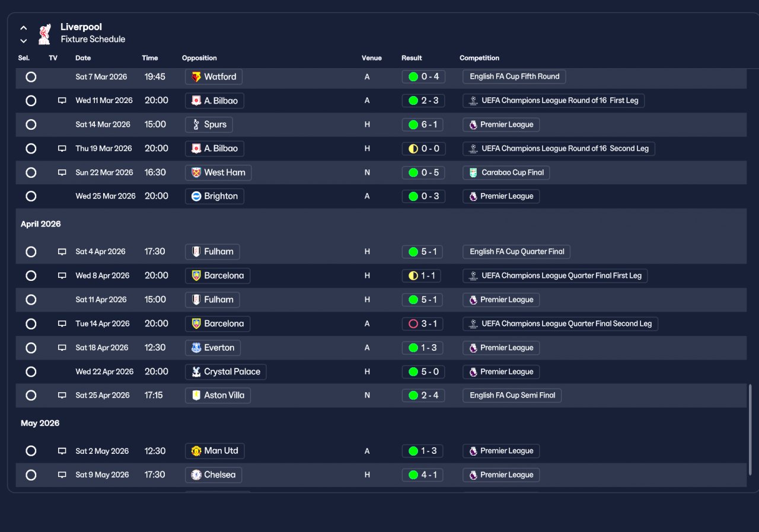
Task: Select circle for the Chelsea fixture
Action: pos(31,475)
